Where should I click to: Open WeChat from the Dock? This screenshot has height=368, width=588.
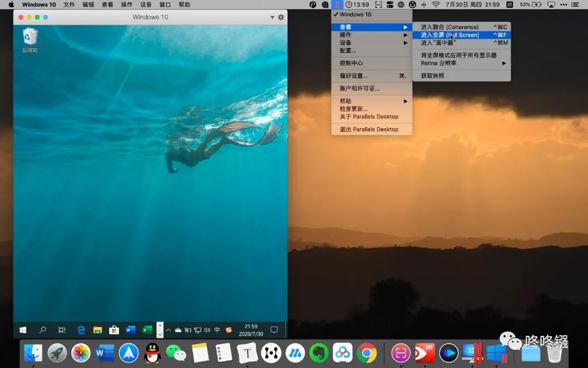tap(176, 353)
